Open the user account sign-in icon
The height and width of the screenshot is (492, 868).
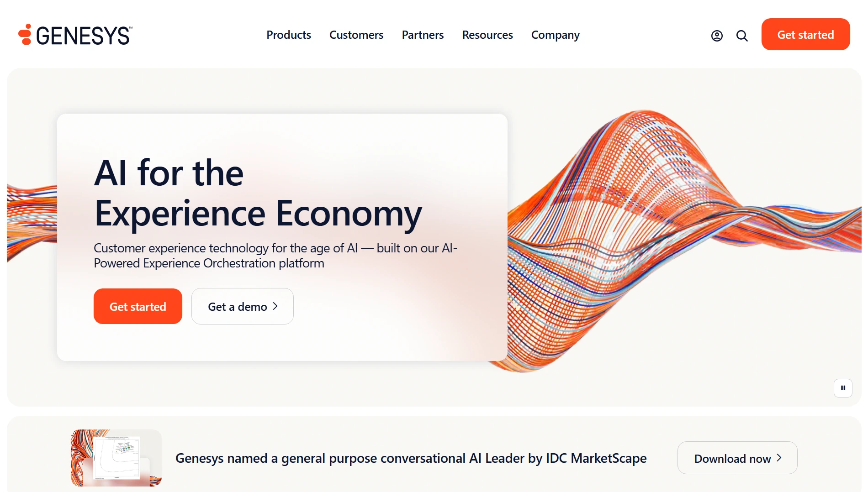click(x=717, y=35)
